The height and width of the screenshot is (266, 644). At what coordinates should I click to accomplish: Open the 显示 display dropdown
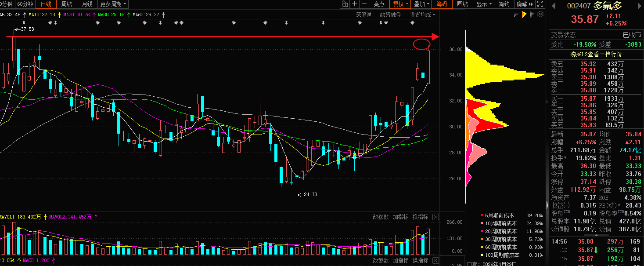484,4
